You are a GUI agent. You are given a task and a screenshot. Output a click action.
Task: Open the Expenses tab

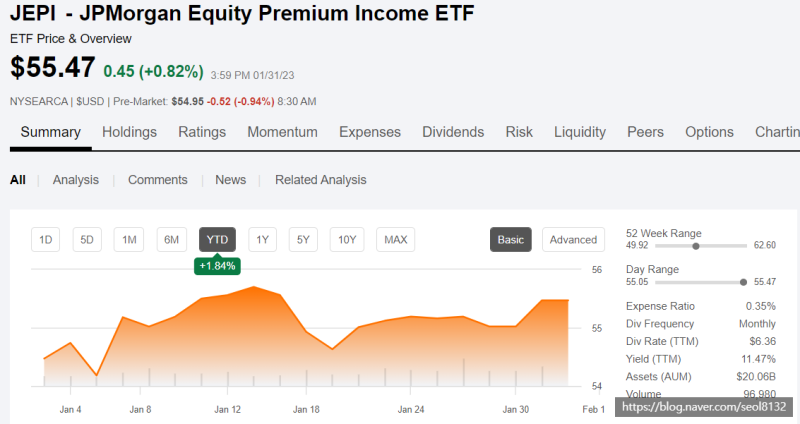click(x=370, y=132)
